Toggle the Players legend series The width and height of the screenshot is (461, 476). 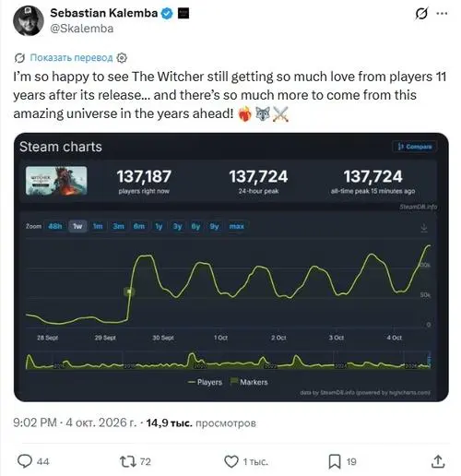205,382
